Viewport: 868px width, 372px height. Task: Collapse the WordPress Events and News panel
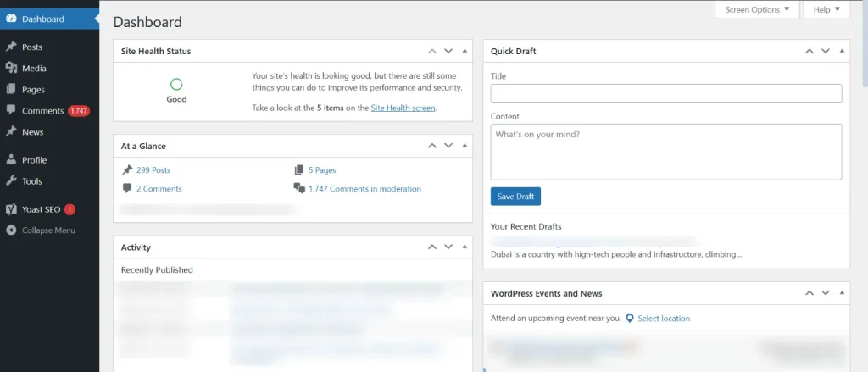[x=842, y=293]
